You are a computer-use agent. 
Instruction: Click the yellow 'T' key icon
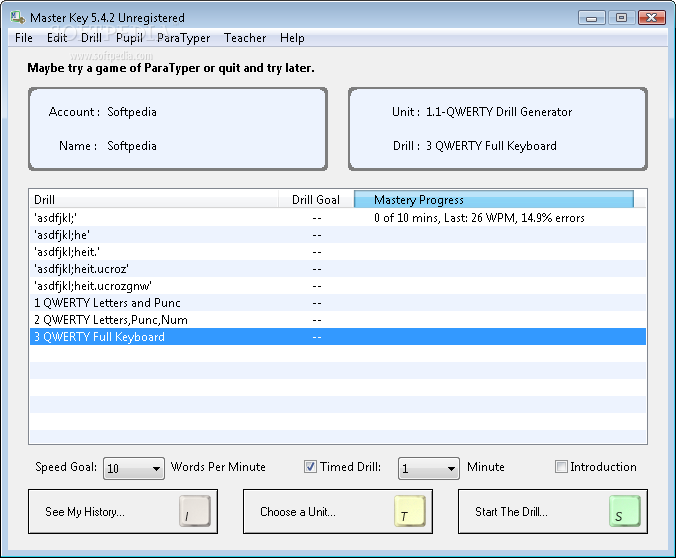(x=410, y=511)
